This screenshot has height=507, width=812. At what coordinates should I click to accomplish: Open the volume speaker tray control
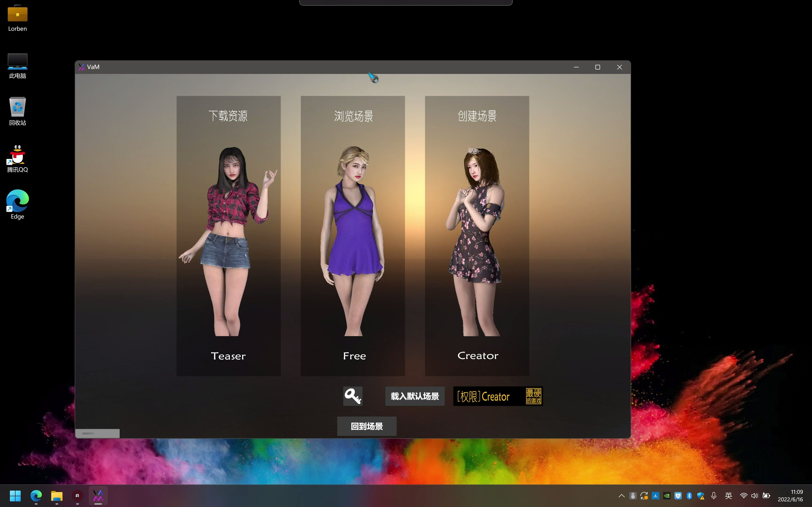point(755,495)
